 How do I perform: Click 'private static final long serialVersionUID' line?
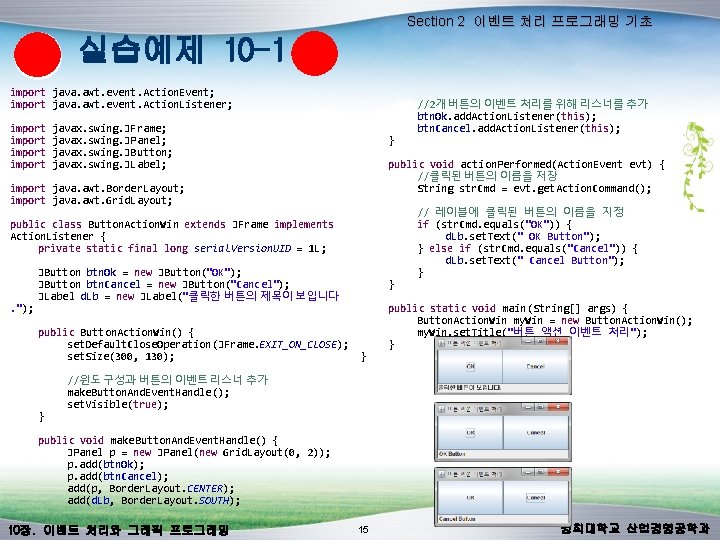point(182,249)
